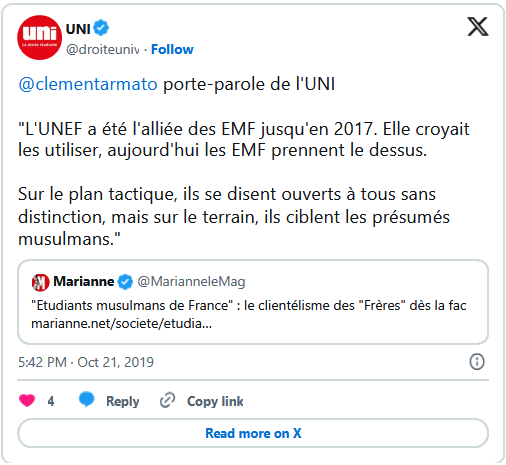This screenshot has height=465, width=506.
Task: Click Marianne's verified checkmark badge
Action: pos(125,282)
